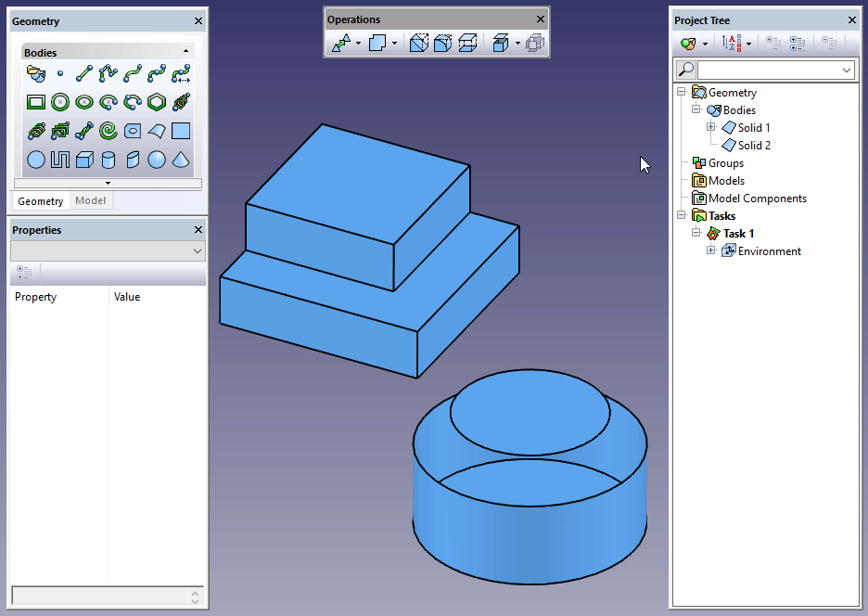This screenshot has height=616, width=868.
Task: Select Solid 2 in Project Tree
Action: tap(753, 146)
